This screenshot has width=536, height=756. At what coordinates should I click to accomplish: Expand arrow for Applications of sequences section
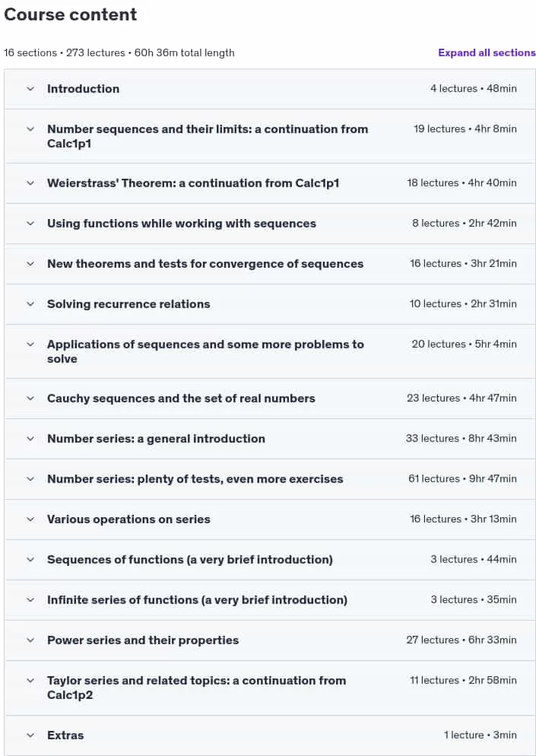point(30,345)
